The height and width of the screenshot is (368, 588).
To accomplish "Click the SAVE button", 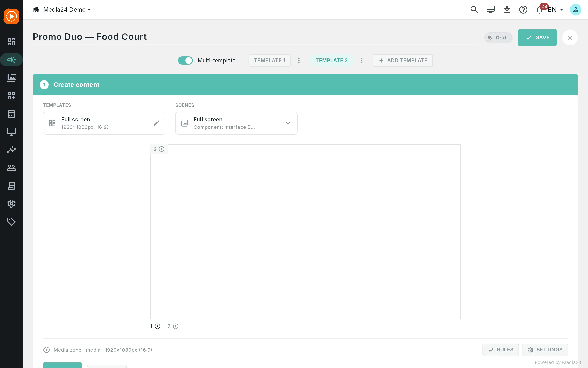I will 537,37.
